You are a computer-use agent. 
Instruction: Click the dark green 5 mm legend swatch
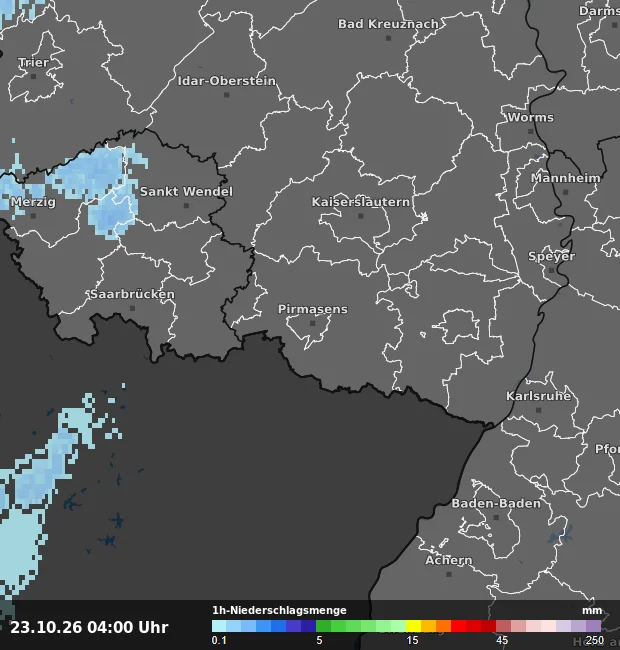click(323, 626)
